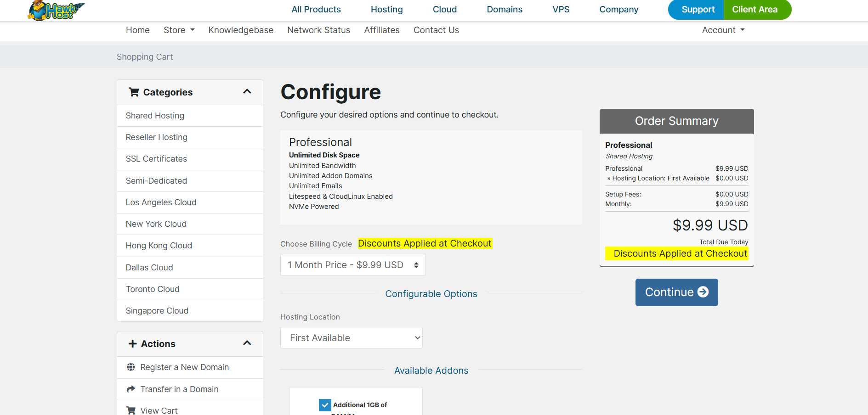
Task: Open the Account dropdown menu
Action: click(x=723, y=30)
